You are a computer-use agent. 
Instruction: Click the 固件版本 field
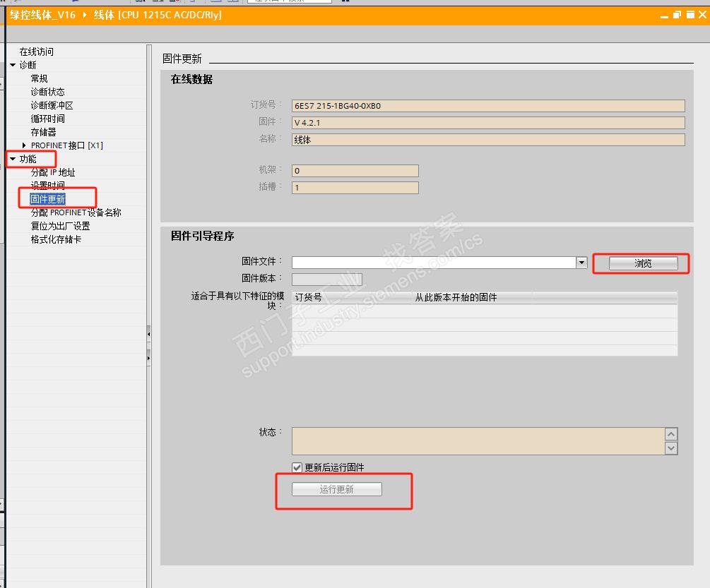point(327,280)
